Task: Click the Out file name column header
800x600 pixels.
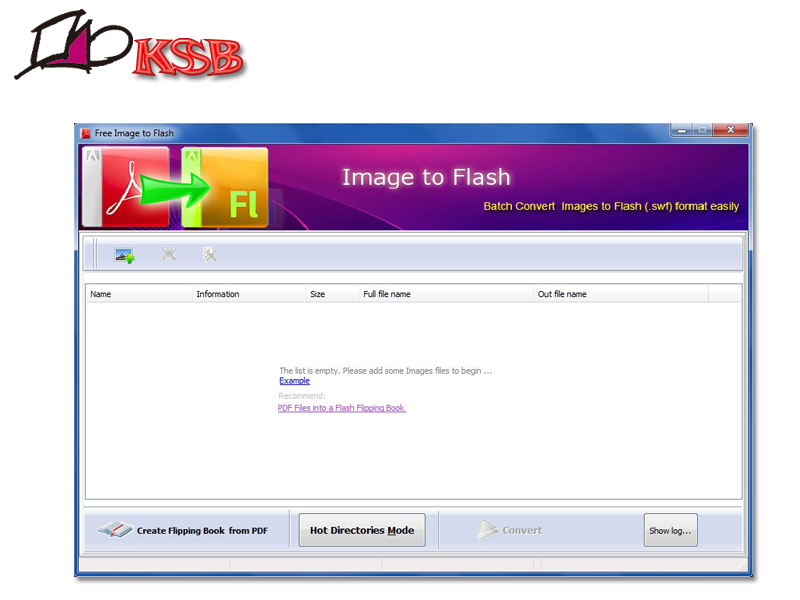Action: [620, 294]
